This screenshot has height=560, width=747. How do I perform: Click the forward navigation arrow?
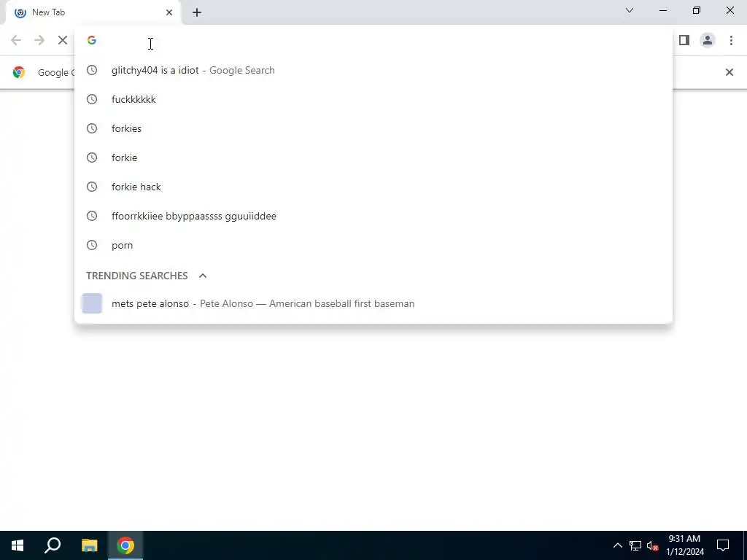pos(39,41)
